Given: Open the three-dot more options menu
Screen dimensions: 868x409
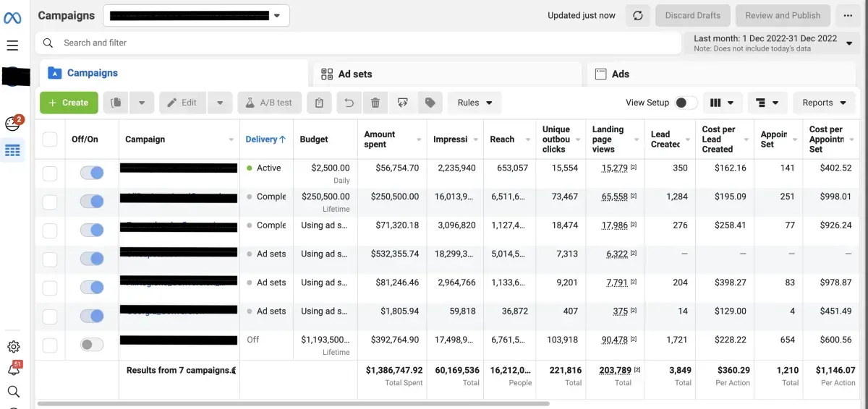Looking at the screenshot, I should pos(848,15).
